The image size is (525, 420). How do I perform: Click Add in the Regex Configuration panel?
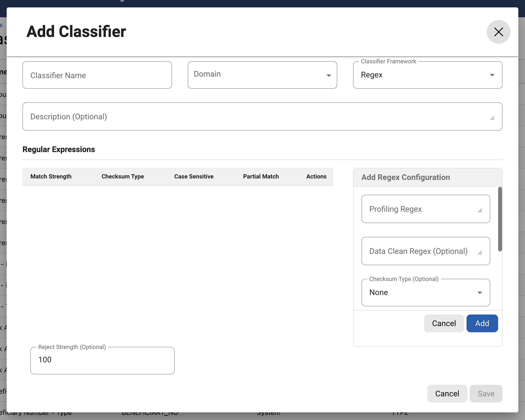pyautogui.click(x=482, y=323)
